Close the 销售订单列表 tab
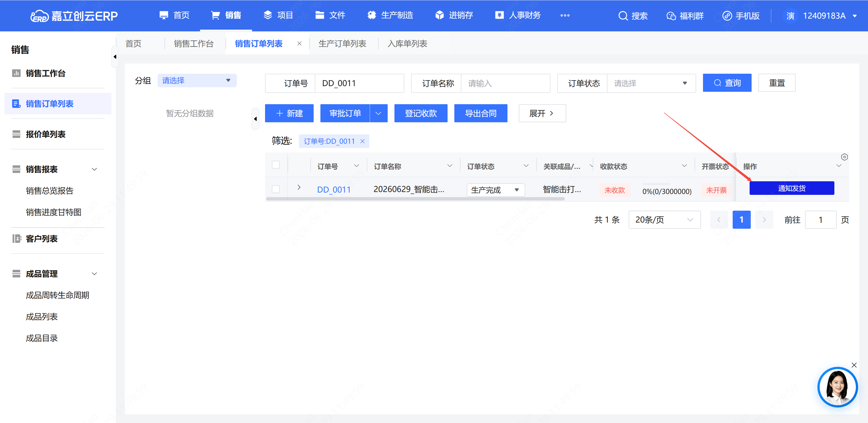 (299, 44)
